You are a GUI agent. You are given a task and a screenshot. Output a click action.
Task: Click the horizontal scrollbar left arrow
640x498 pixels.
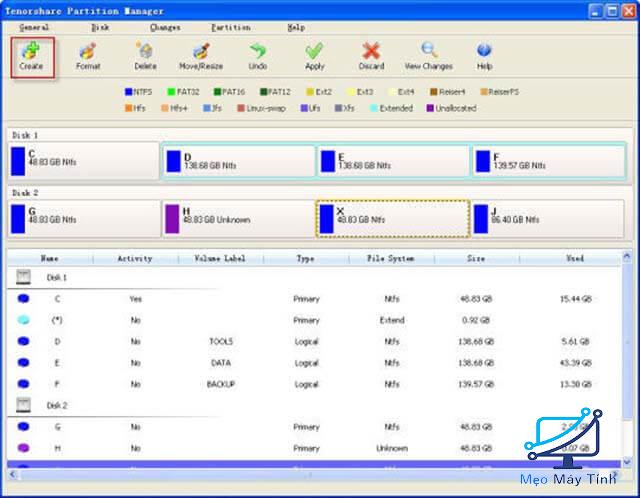[13, 474]
